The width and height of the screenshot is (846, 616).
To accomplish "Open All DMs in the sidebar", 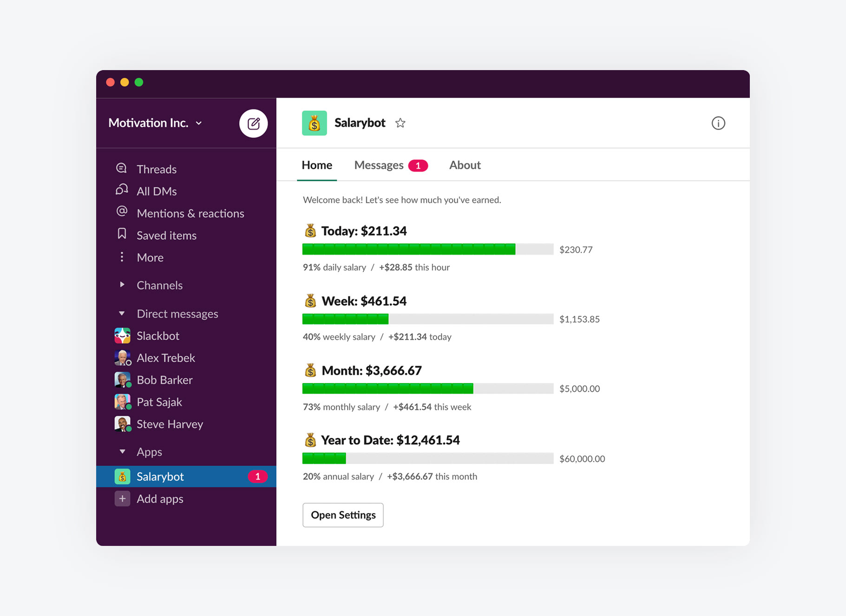I will click(x=157, y=191).
